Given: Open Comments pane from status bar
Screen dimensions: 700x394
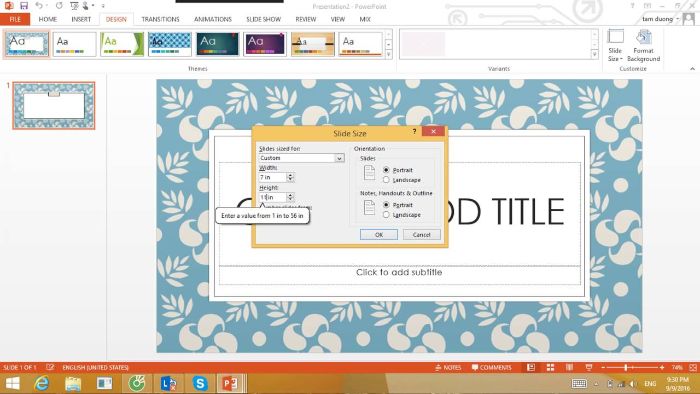Looking at the screenshot, I should pyautogui.click(x=492, y=367).
